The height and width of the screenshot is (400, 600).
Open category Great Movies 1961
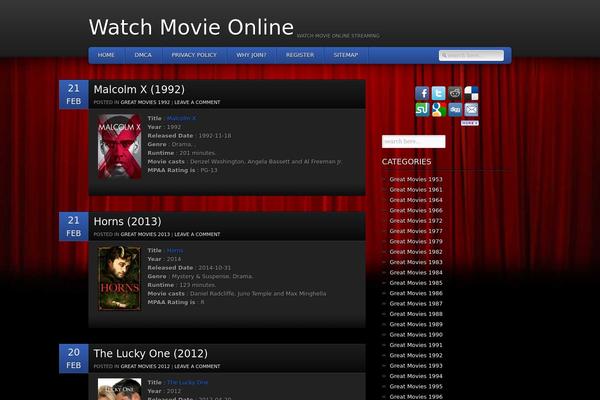[416, 189]
